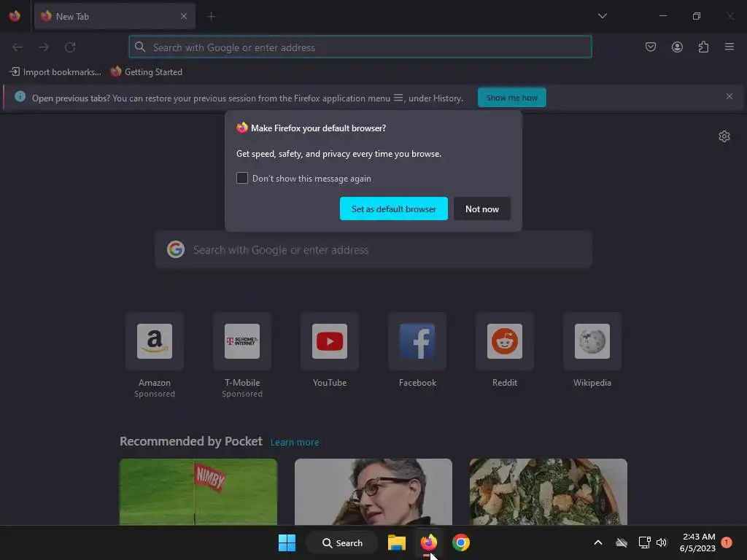The height and width of the screenshot is (560, 747).
Task: Open the Windows Start menu
Action: coord(287,542)
